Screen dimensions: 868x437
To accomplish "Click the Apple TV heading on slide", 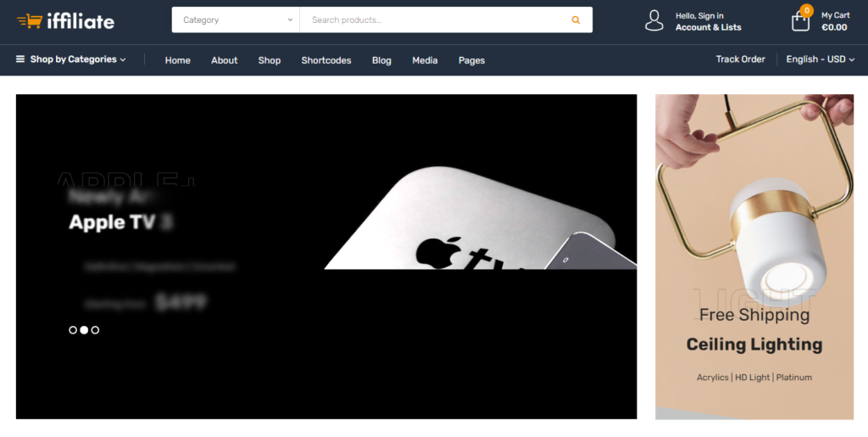I will (120, 222).
